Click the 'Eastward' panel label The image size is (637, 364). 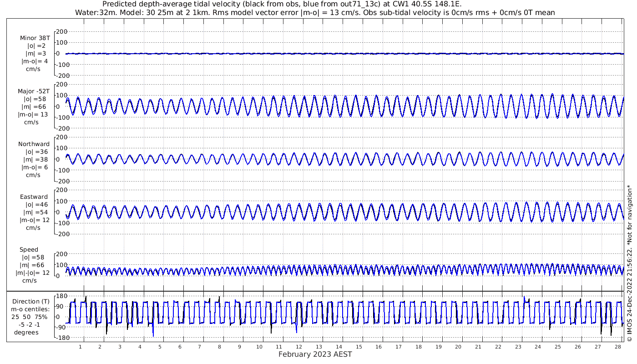pos(34,197)
